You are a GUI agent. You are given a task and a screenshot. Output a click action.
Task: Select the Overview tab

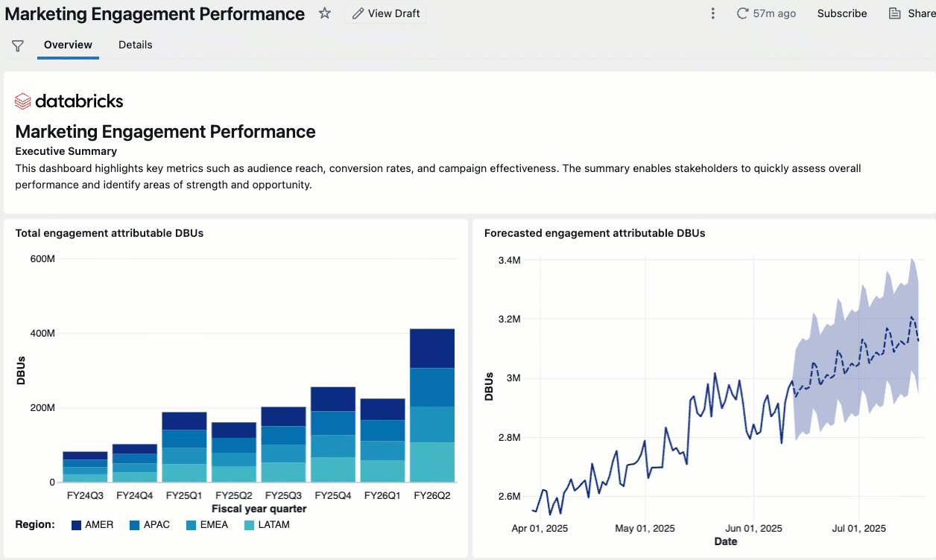click(68, 45)
